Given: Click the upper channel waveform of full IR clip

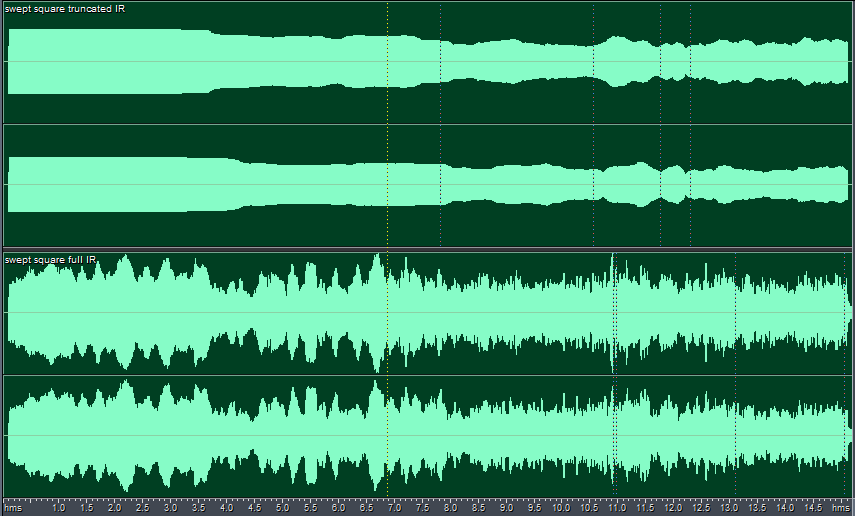Looking at the screenshot, I should [x=428, y=313].
